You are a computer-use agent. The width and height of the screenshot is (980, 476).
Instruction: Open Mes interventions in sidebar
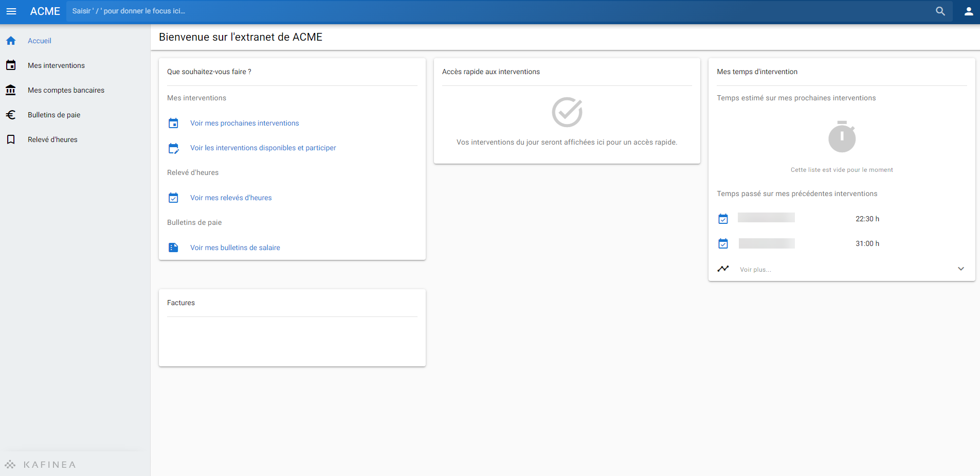[x=56, y=65]
